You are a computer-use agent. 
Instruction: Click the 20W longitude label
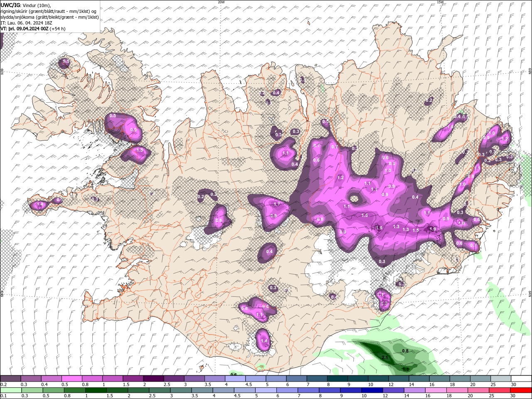(221, 2)
